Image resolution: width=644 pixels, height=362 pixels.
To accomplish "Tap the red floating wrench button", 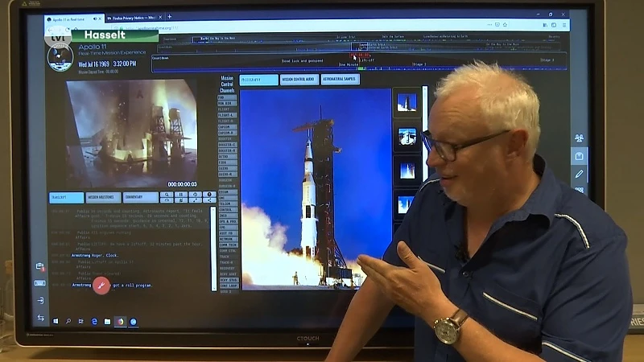I will tap(101, 286).
